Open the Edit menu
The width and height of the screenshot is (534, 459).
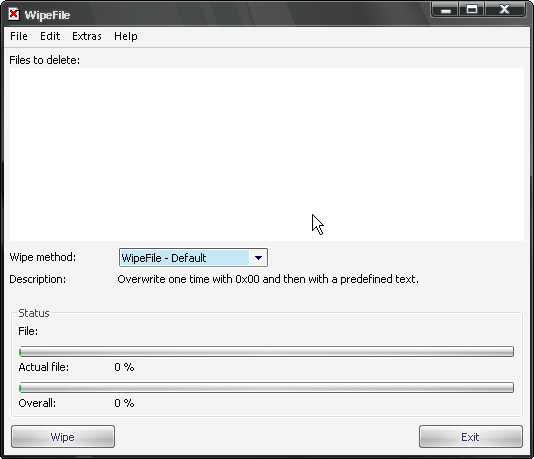pos(50,36)
